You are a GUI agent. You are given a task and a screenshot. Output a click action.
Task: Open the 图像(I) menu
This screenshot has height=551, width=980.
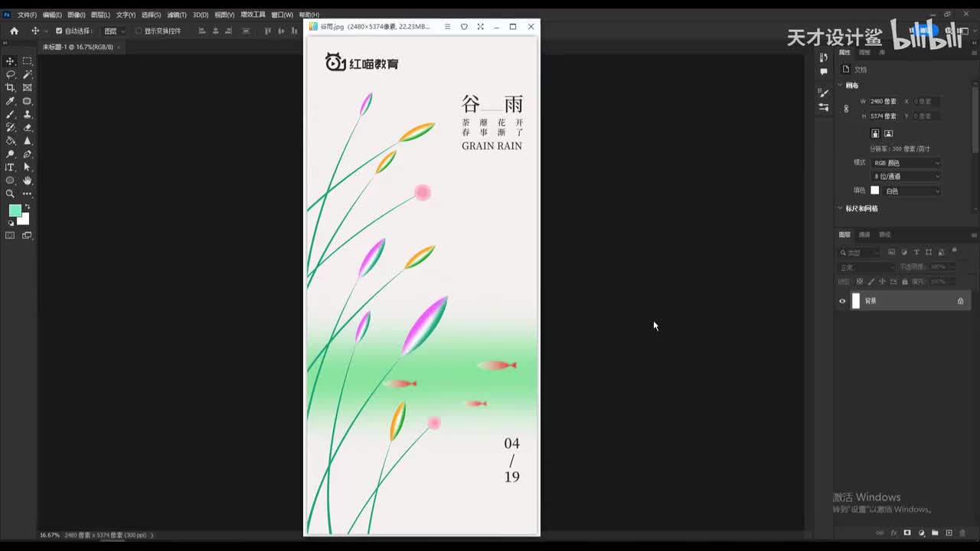pos(77,15)
